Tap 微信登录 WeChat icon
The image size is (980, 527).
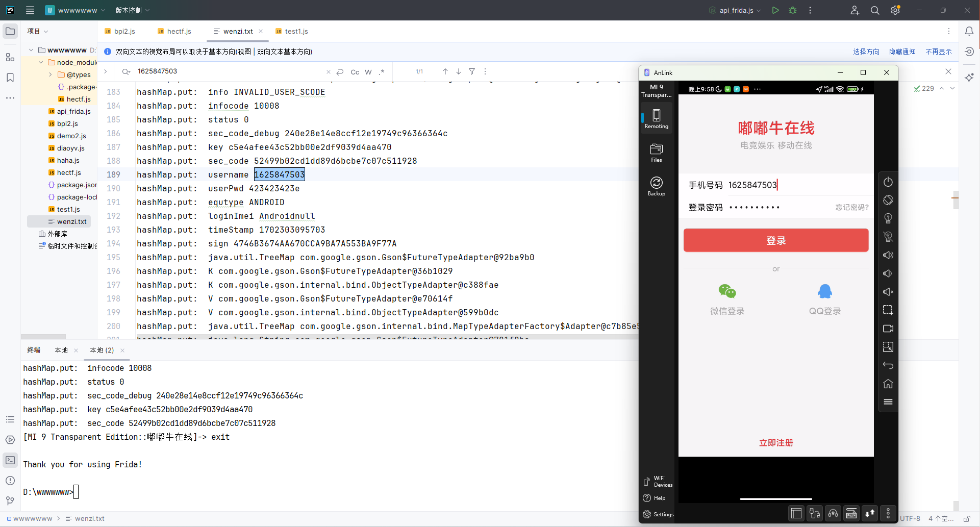(727, 291)
